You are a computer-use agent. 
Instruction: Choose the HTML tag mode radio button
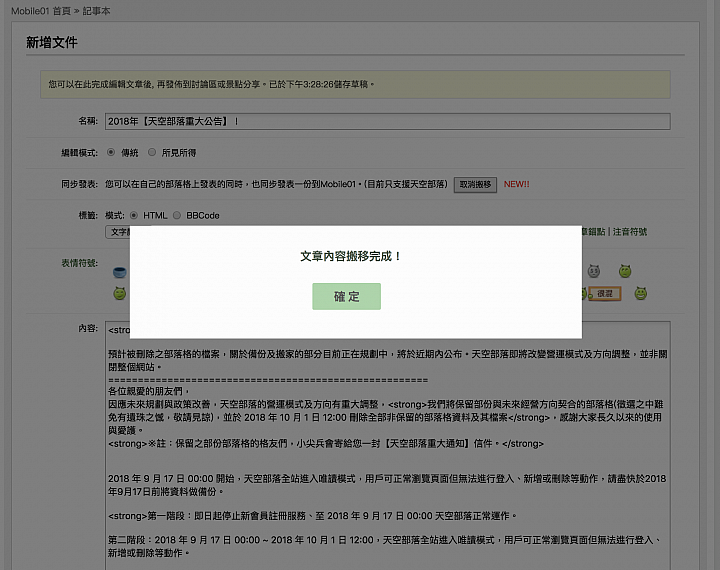(134, 215)
